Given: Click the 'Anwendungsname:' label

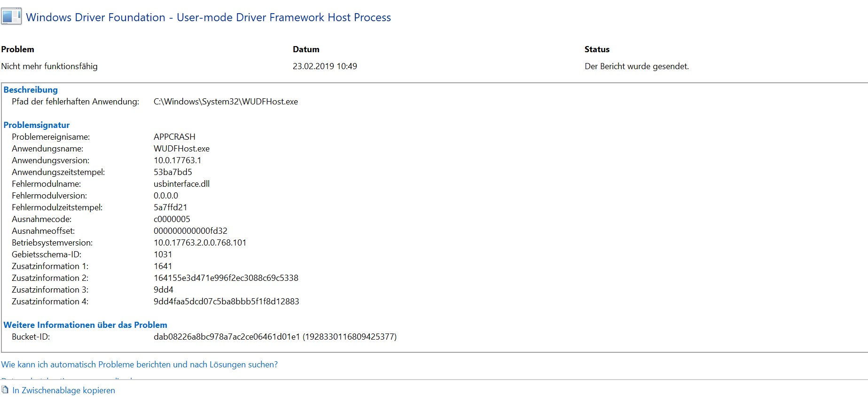Looking at the screenshot, I should pos(47,149).
